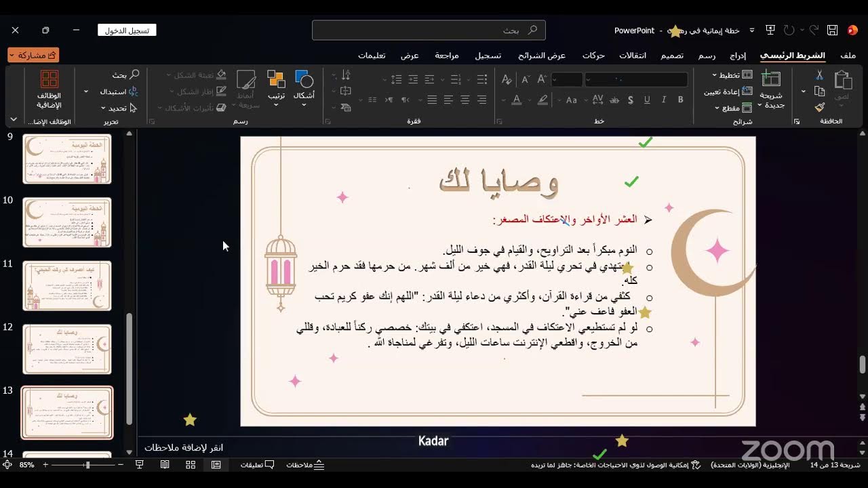Screen dimensions: 868x488
Task: Click the Character Spacing AV icon
Action: click(597, 100)
